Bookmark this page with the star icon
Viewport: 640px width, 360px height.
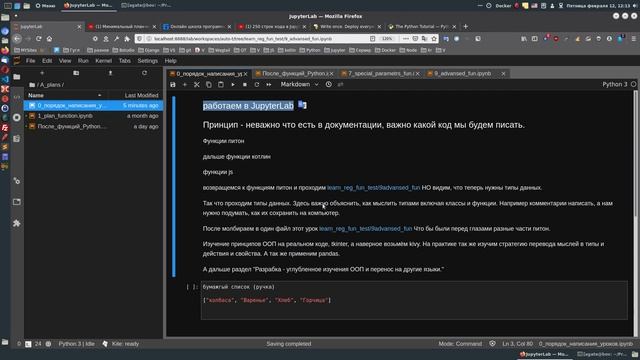pyautogui.click(x=434, y=39)
